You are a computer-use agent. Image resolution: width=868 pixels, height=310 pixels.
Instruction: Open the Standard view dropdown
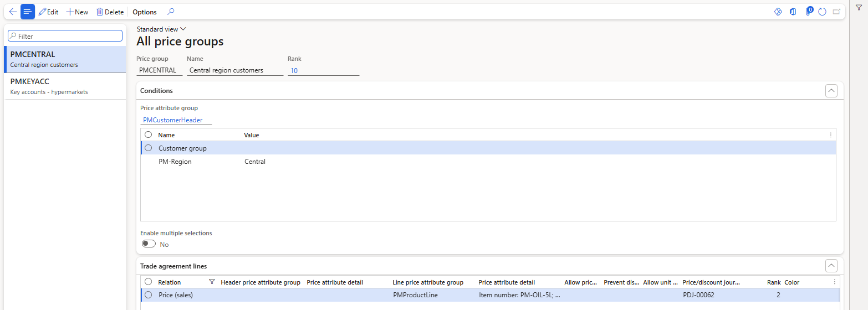[x=161, y=29]
